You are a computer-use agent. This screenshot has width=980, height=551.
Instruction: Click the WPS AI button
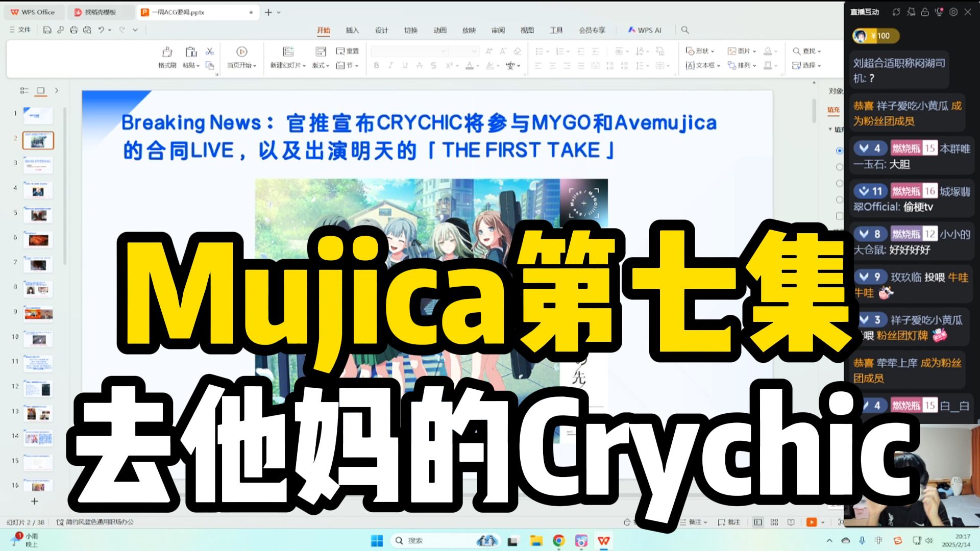click(645, 30)
